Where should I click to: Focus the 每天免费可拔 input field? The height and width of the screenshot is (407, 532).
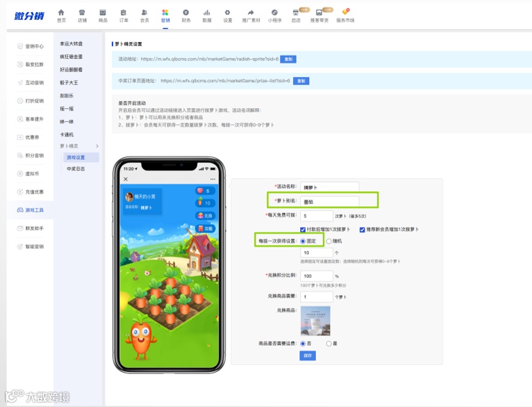tap(316, 216)
